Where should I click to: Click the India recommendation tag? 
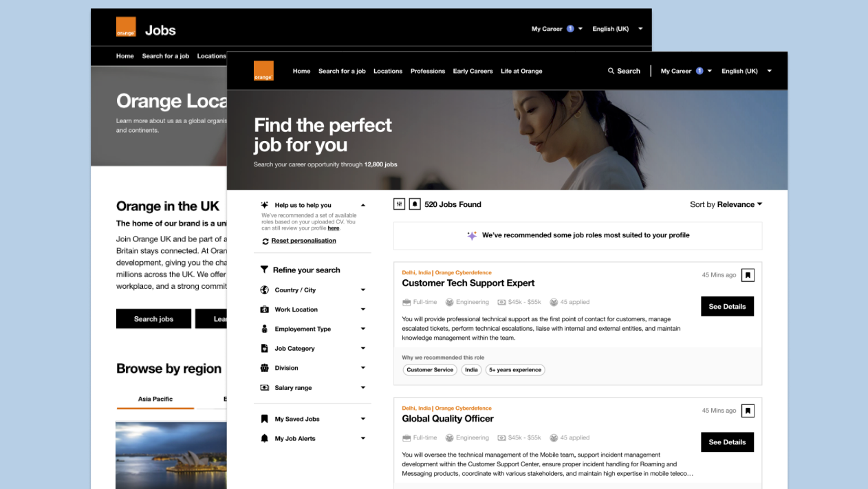click(471, 370)
